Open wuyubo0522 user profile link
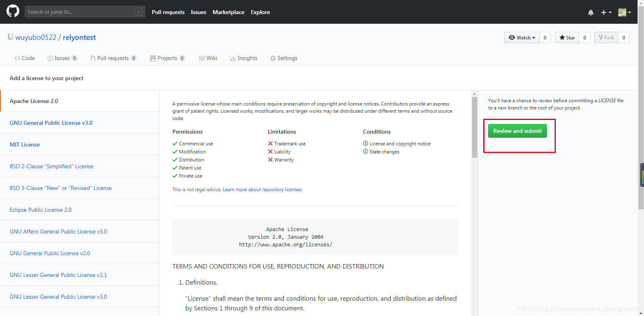The image size is (644, 316). [x=36, y=37]
